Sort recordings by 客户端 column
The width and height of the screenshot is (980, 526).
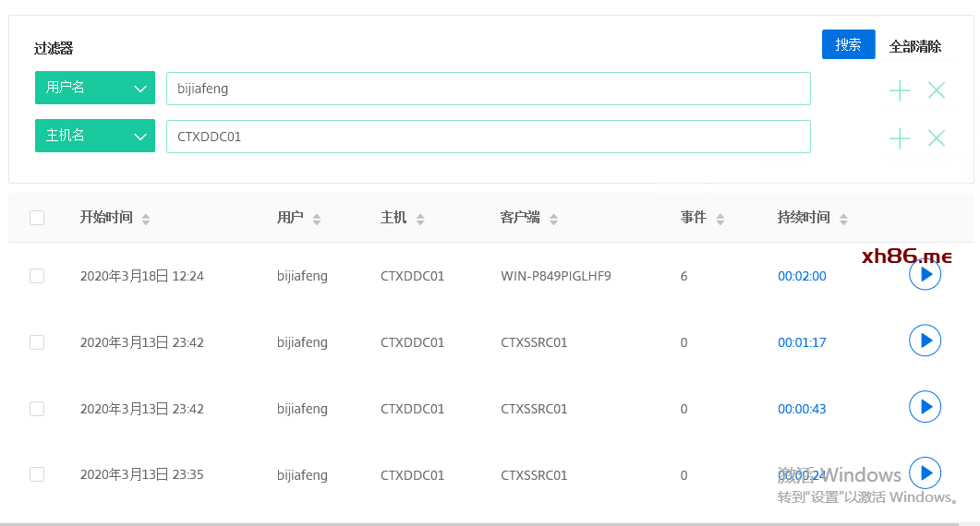click(553, 219)
